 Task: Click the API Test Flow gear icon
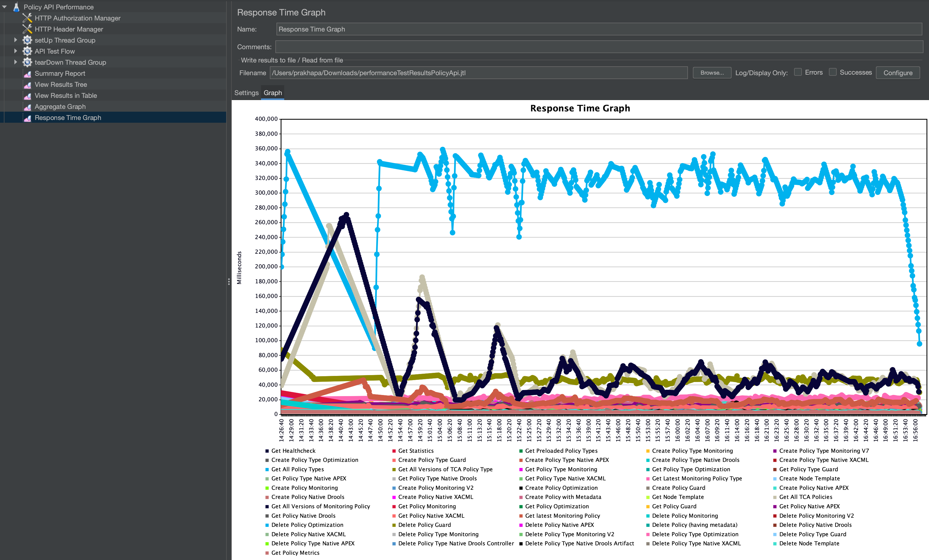27,51
